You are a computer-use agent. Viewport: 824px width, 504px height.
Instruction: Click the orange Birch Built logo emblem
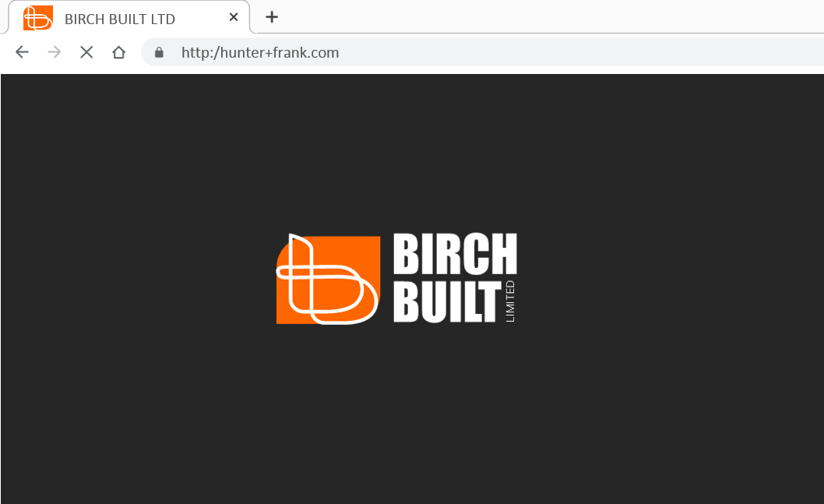(328, 279)
